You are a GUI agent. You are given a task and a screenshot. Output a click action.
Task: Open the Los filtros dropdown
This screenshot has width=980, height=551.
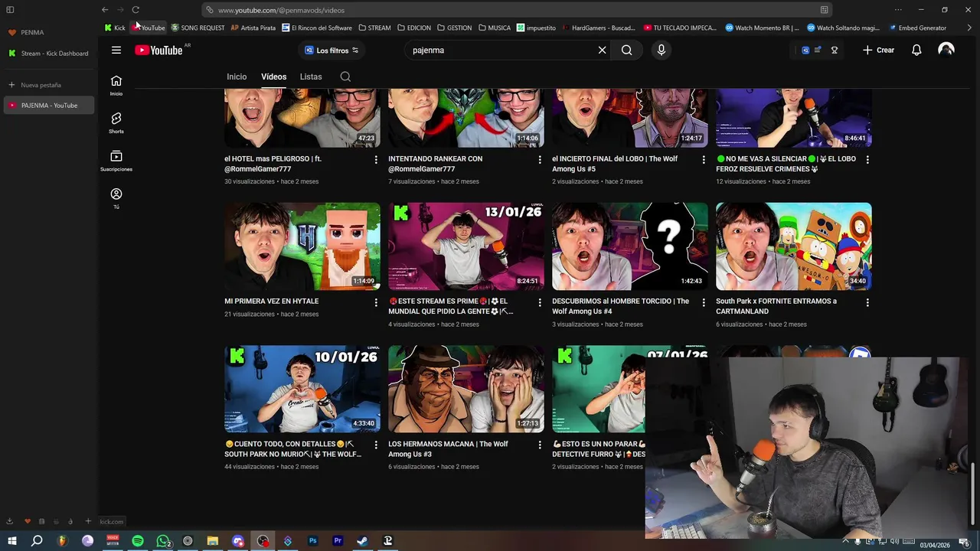point(332,51)
